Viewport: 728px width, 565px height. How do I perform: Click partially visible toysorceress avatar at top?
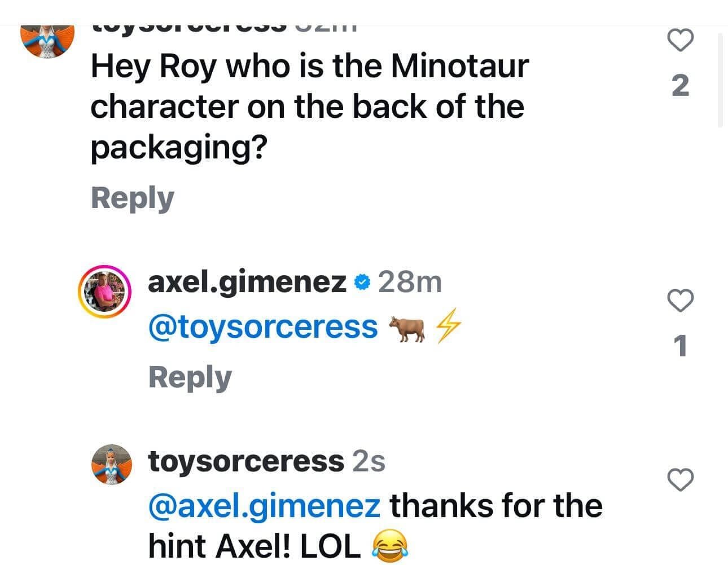pos(47,41)
